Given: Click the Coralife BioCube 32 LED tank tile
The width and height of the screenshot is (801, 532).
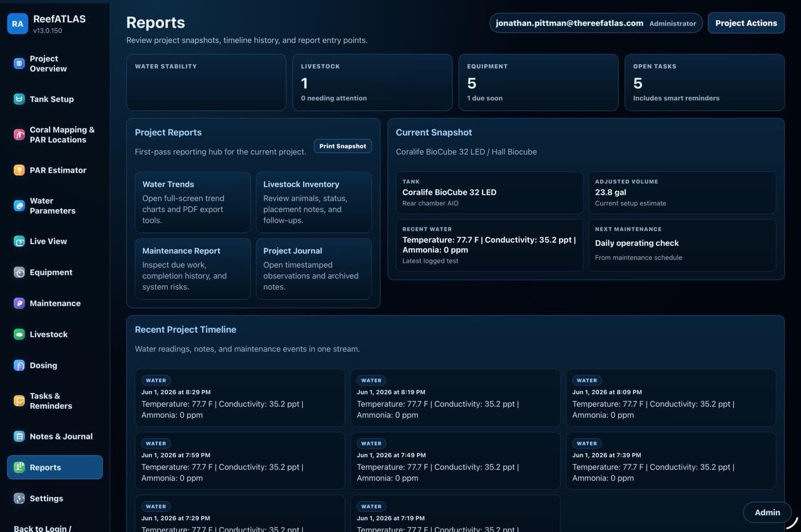Looking at the screenshot, I should (489, 193).
